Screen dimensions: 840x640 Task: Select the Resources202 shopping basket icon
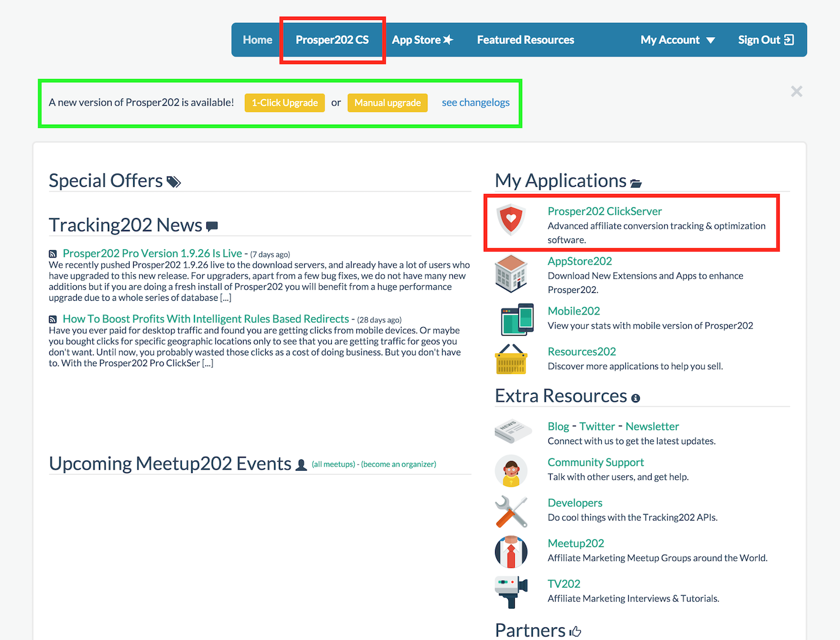point(511,359)
